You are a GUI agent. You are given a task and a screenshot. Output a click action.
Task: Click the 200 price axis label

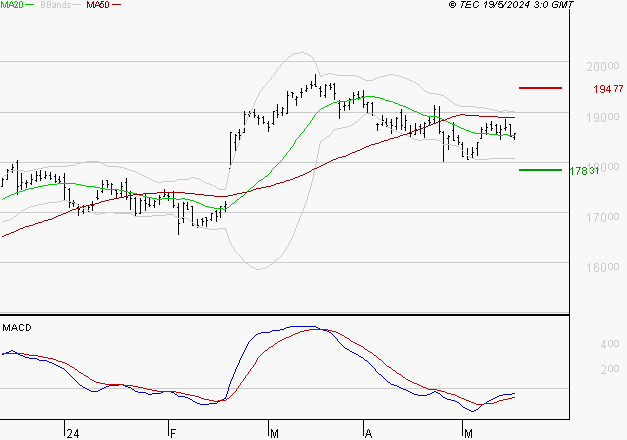coord(603,66)
